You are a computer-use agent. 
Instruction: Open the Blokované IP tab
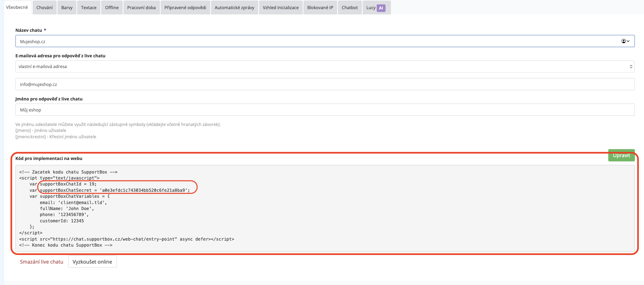click(320, 8)
